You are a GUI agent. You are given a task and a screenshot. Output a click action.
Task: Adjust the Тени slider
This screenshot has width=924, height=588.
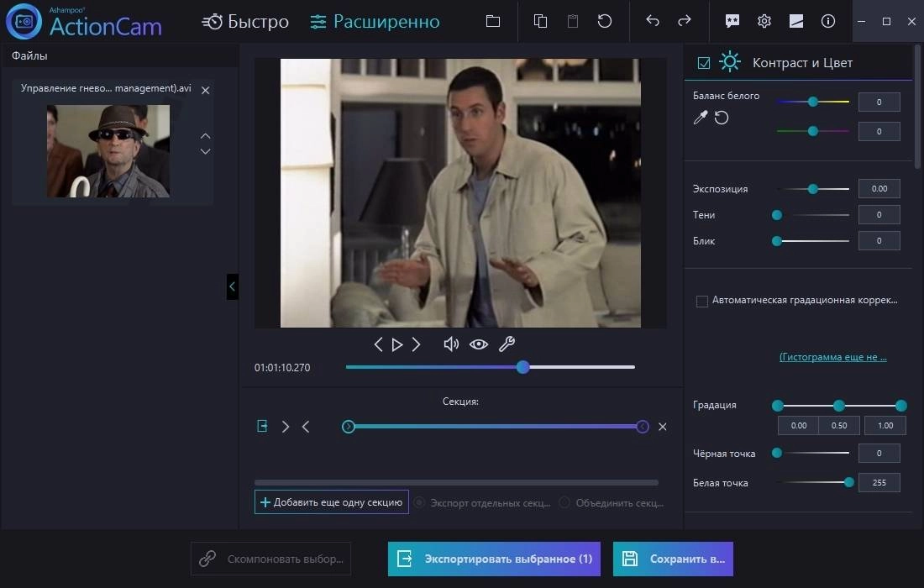(812, 215)
